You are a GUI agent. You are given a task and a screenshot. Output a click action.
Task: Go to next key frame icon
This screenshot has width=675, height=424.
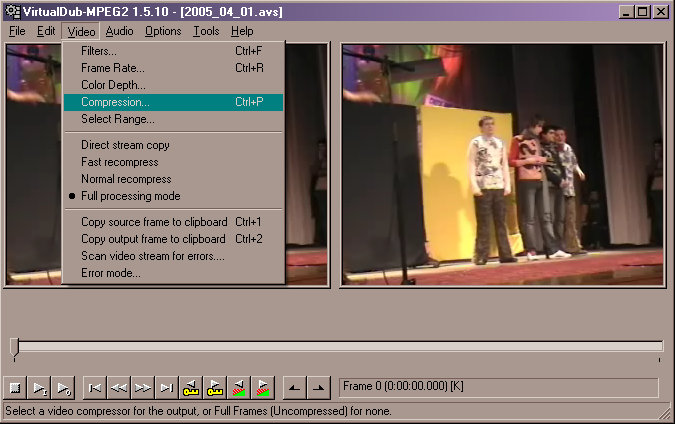(215, 387)
